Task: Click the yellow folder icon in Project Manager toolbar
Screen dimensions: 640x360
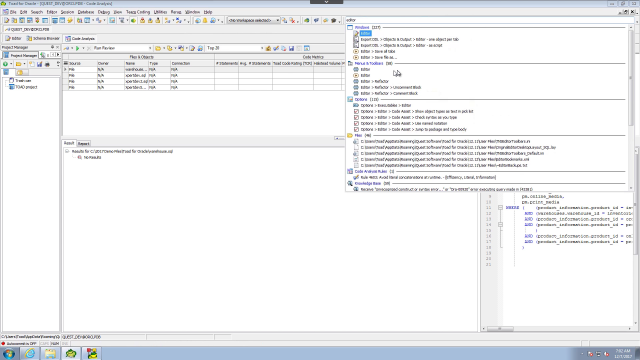Action: [x=18, y=64]
